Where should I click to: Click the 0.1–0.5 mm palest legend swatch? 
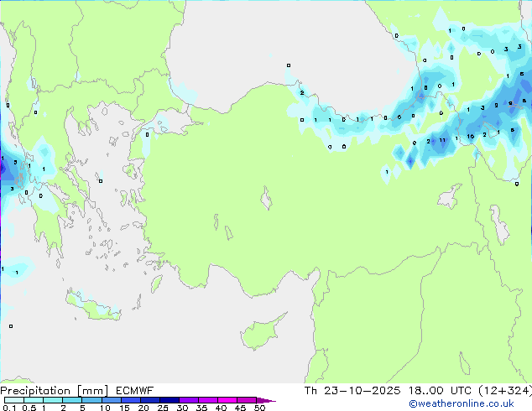coord(14,400)
